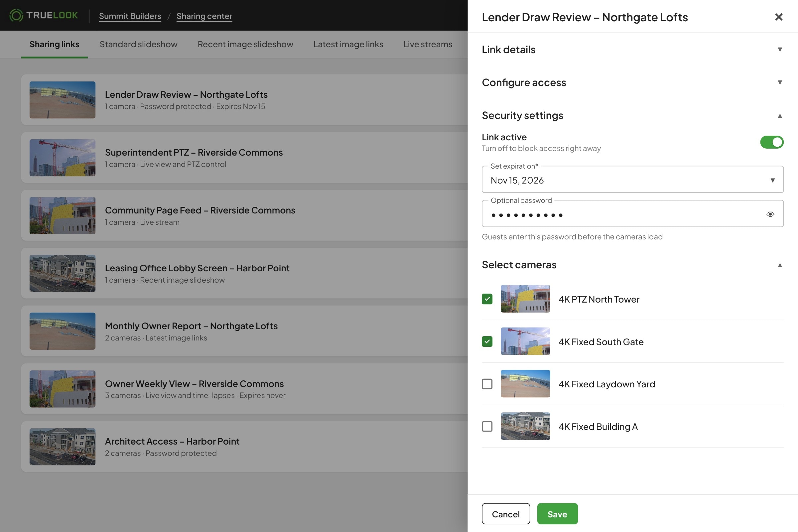Click the TrueLook logo icon
The image size is (798, 532).
(x=16, y=15)
